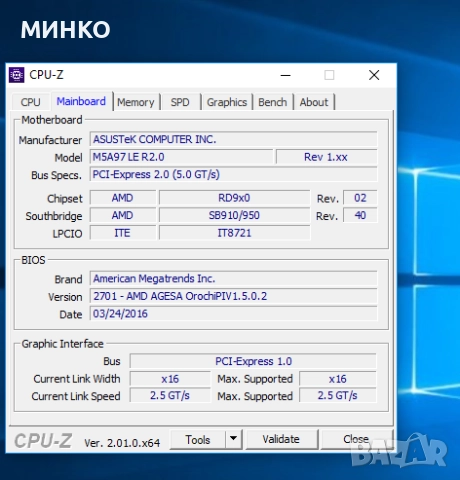Close the CPU-Z window with X
This screenshot has height=480, width=460.
click(374, 75)
